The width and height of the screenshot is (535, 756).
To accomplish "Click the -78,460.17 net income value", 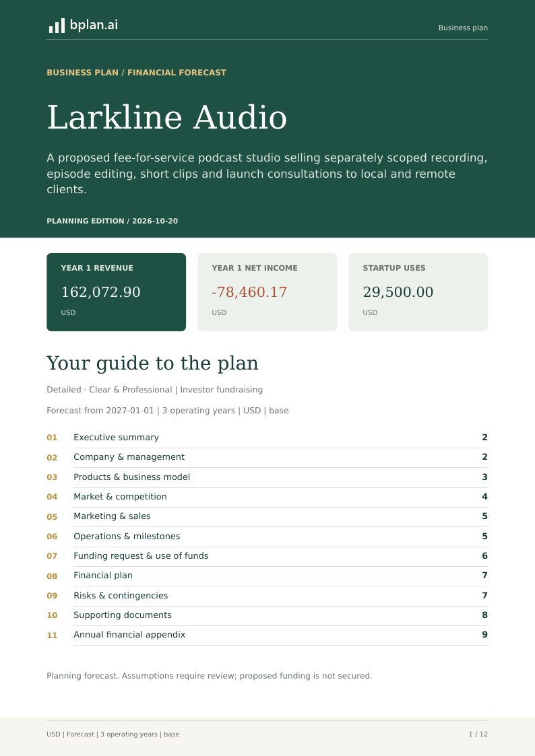I will (x=249, y=292).
